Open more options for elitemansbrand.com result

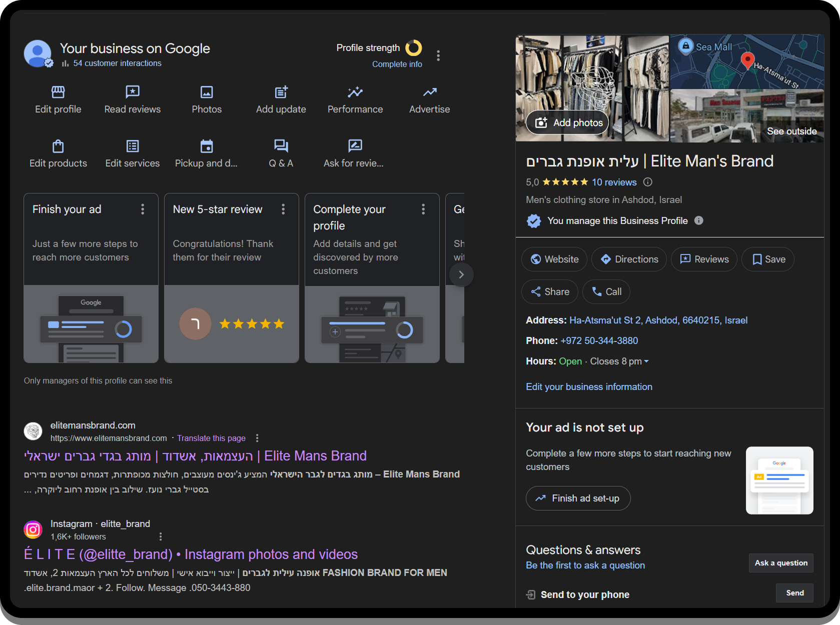pos(257,438)
